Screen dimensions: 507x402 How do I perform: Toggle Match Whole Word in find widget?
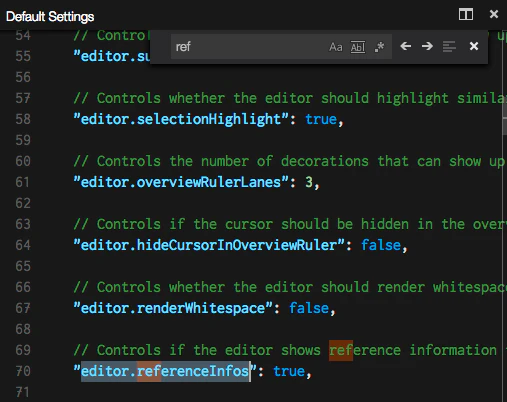[358, 47]
